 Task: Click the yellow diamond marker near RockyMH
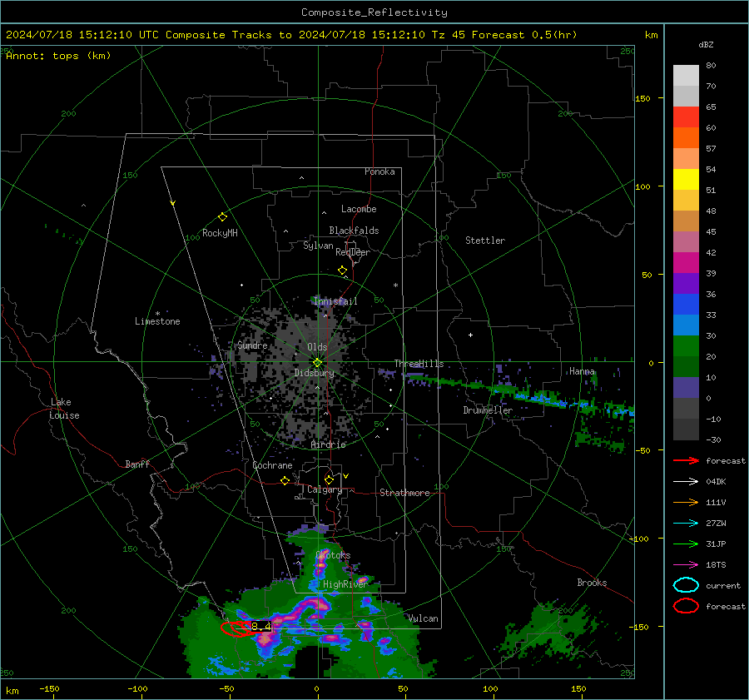click(222, 217)
